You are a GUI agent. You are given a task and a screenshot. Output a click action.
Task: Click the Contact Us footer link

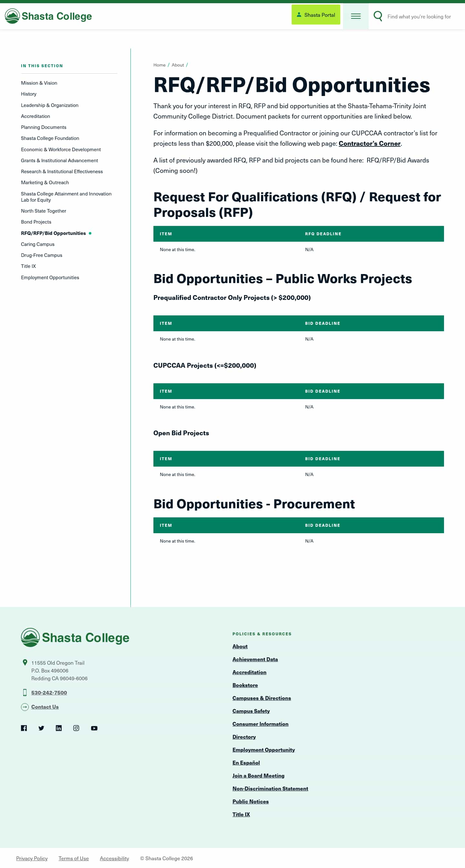[45, 707]
